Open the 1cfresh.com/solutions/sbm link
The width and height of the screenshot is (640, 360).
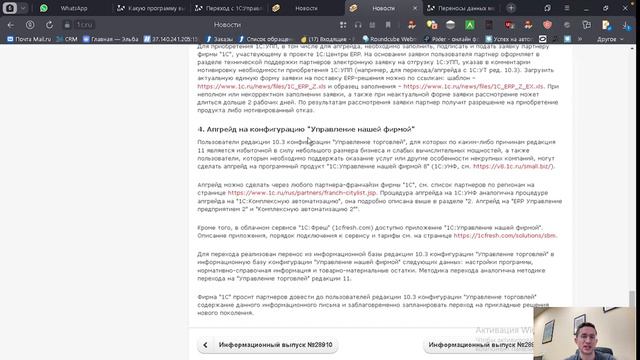tap(504, 236)
